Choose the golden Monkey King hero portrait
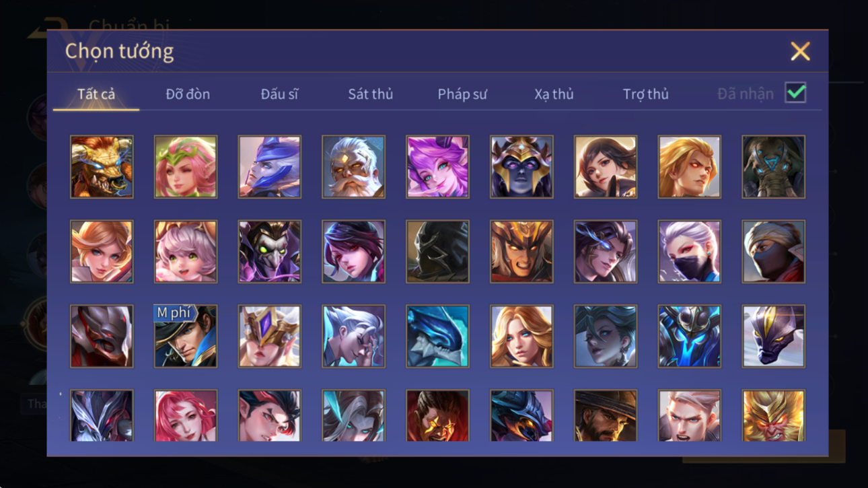Image resolution: width=868 pixels, height=488 pixels. pyautogui.click(x=773, y=416)
